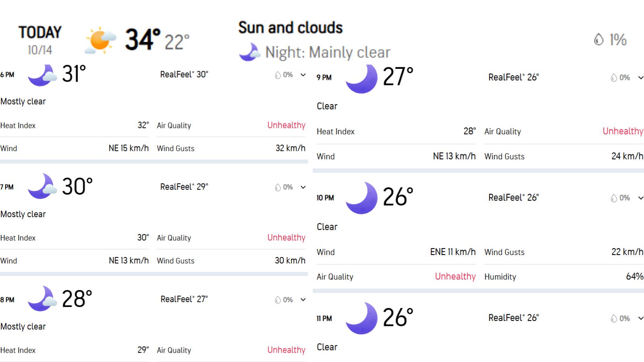
Task: Click the 8 PM moon and cloud icon
Action: coord(42,299)
